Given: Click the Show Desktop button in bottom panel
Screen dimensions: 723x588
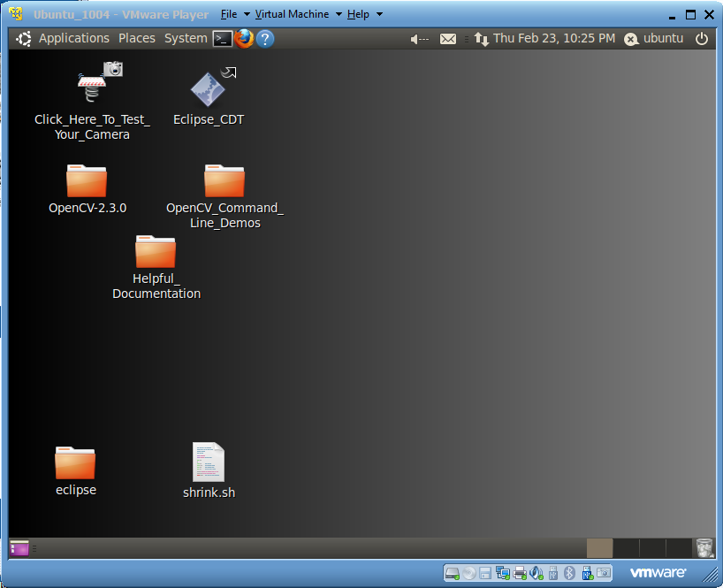Looking at the screenshot, I should click(x=19, y=548).
